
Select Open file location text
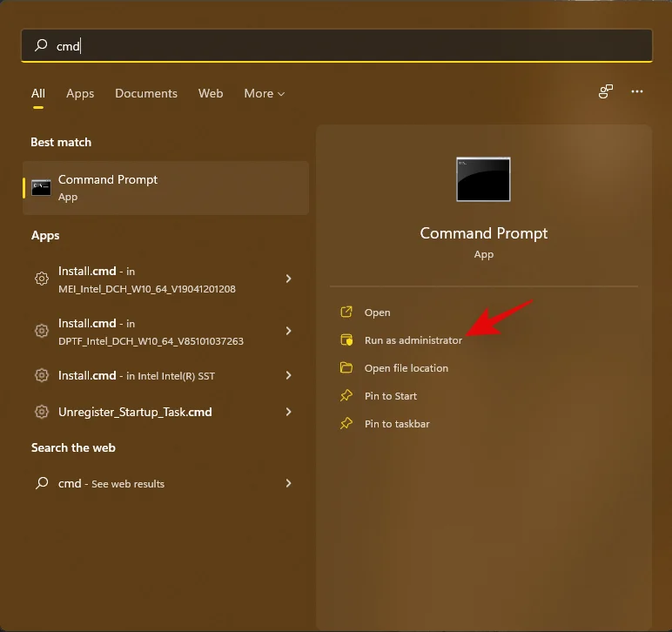click(406, 368)
